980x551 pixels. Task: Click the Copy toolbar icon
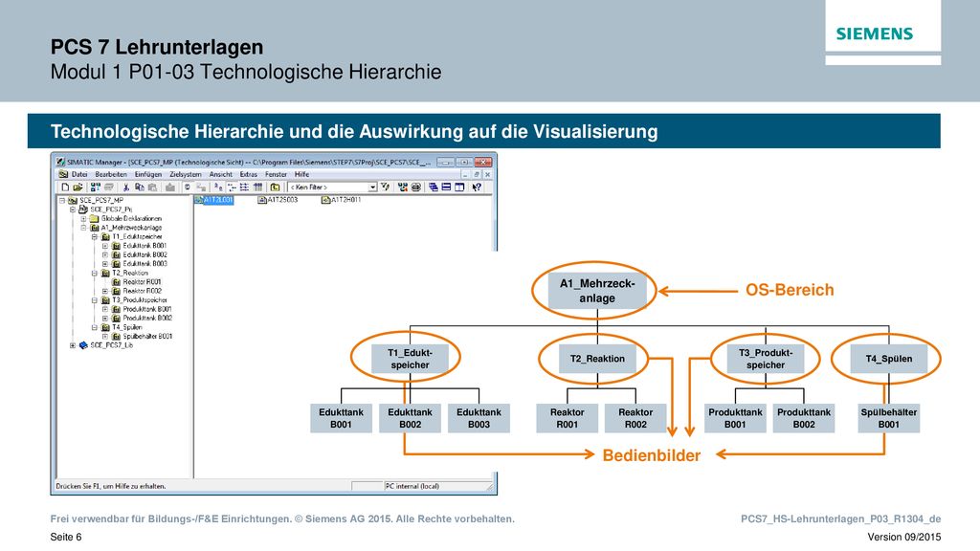(140, 187)
